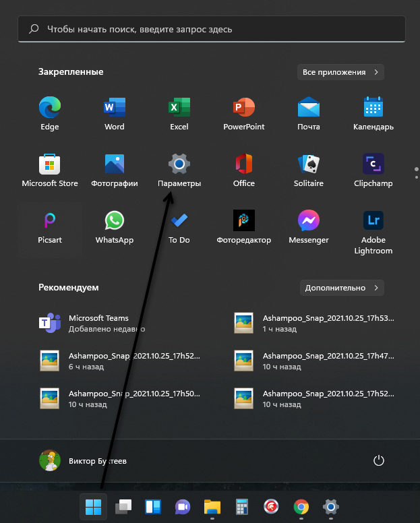Open Ashampoo_Snap 17h47 file, 10 ч назад

click(x=314, y=361)
